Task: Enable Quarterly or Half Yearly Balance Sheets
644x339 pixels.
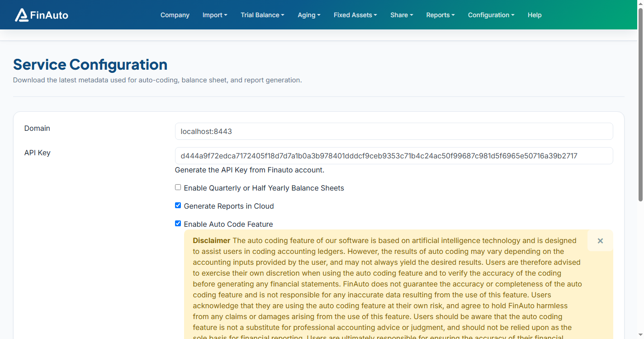Action: point(178,187)
